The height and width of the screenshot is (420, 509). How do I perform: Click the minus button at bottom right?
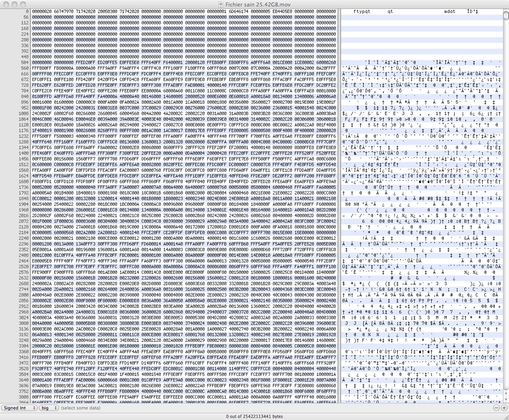[497, 408]
